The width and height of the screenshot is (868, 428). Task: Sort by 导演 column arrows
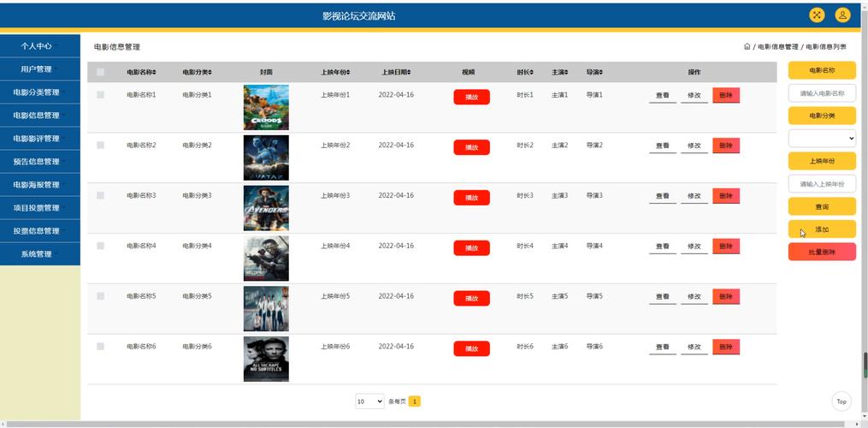click(x=601, y=72)
